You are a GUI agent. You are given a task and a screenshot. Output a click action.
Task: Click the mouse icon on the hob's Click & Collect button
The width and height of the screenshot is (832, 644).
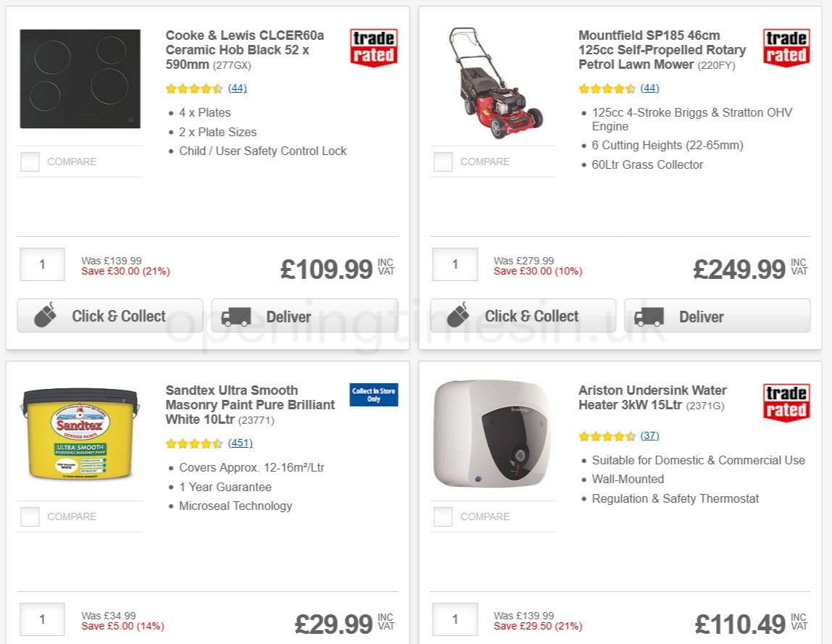(x=46, y=315)
